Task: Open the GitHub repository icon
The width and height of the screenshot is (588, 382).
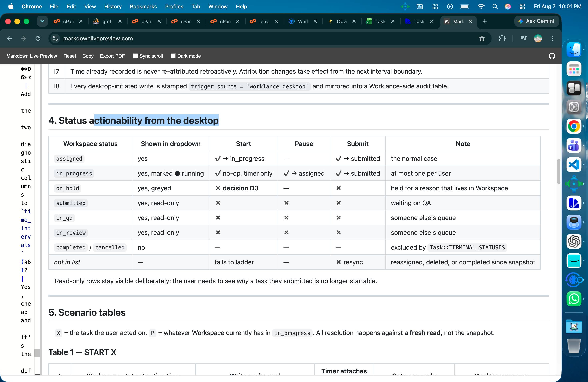Action: pyautogui.click(x=552, y=56)
